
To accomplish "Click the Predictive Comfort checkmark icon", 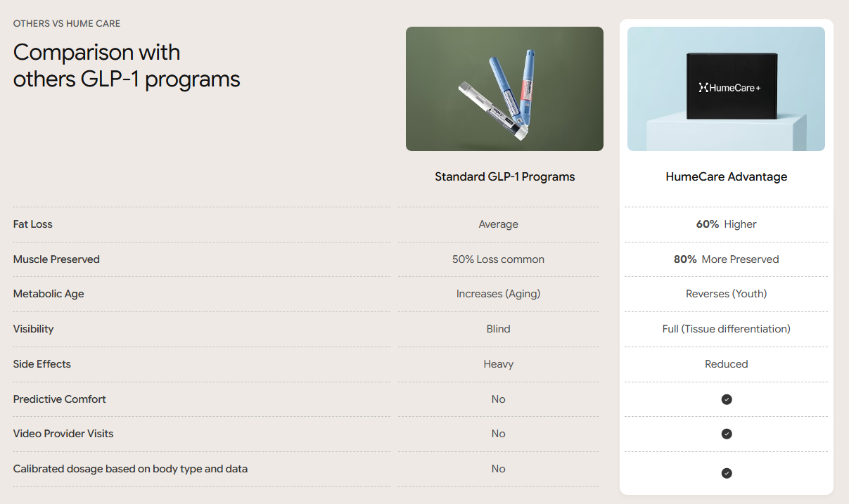I will click(727, 399).
